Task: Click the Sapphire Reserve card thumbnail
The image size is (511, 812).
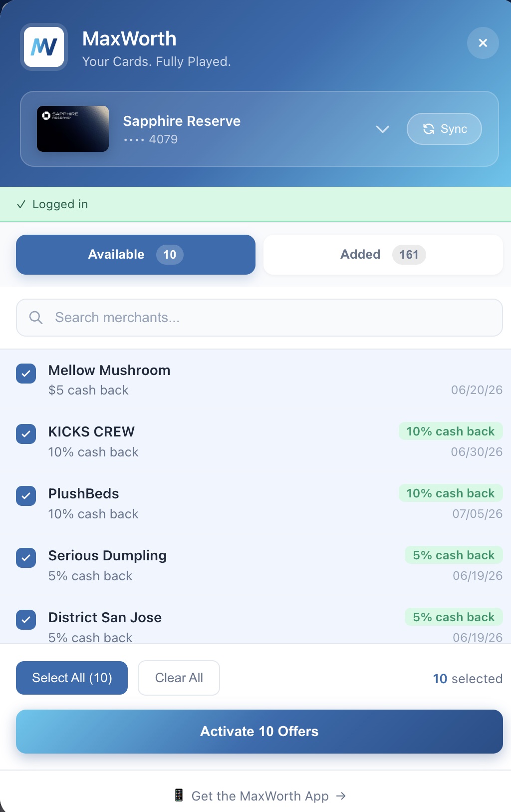Action: 73,129
